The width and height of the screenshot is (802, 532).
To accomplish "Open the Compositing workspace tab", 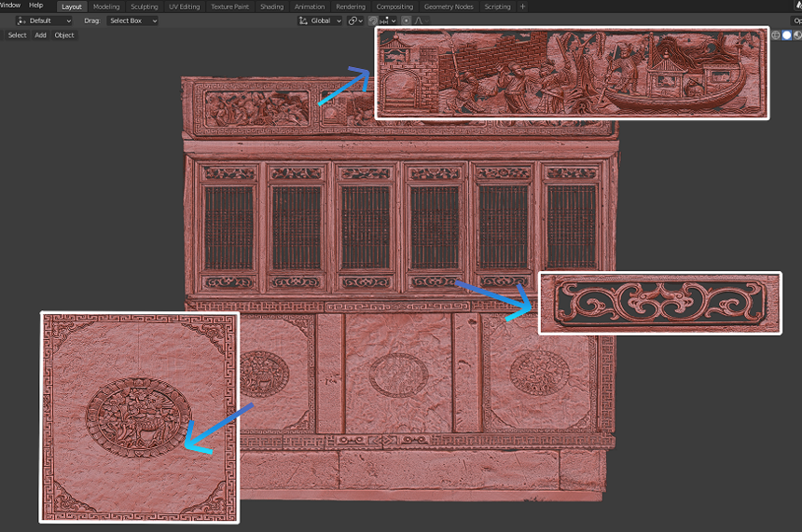I will (394, 7).
